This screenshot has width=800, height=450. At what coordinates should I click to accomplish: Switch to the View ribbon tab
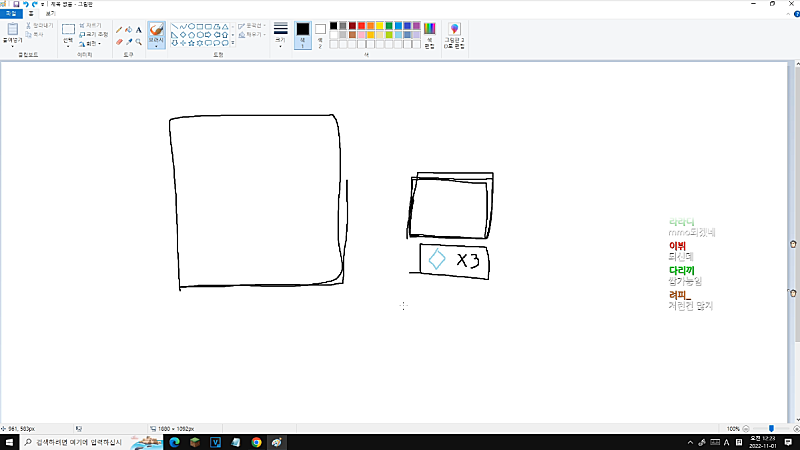50,14
